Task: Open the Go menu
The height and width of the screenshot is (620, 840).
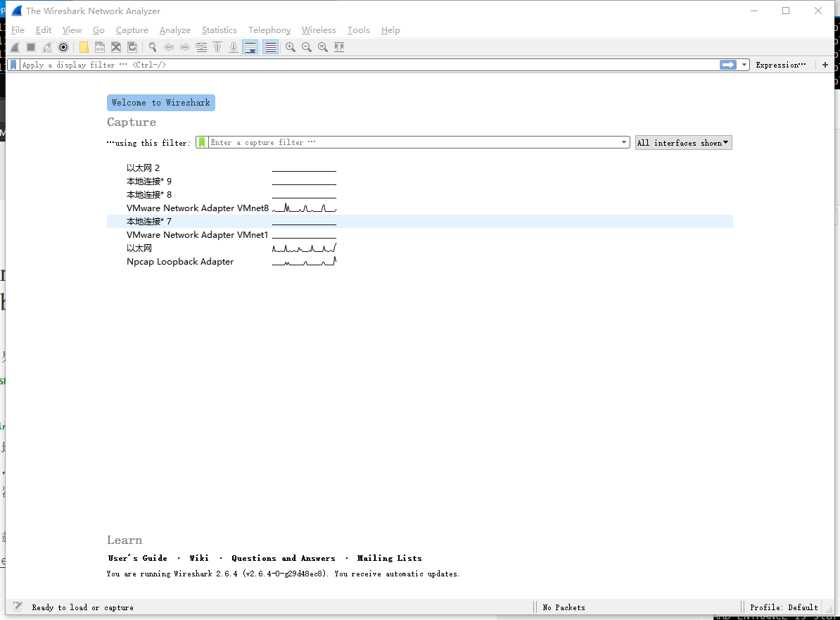Action: coord(98,30)
